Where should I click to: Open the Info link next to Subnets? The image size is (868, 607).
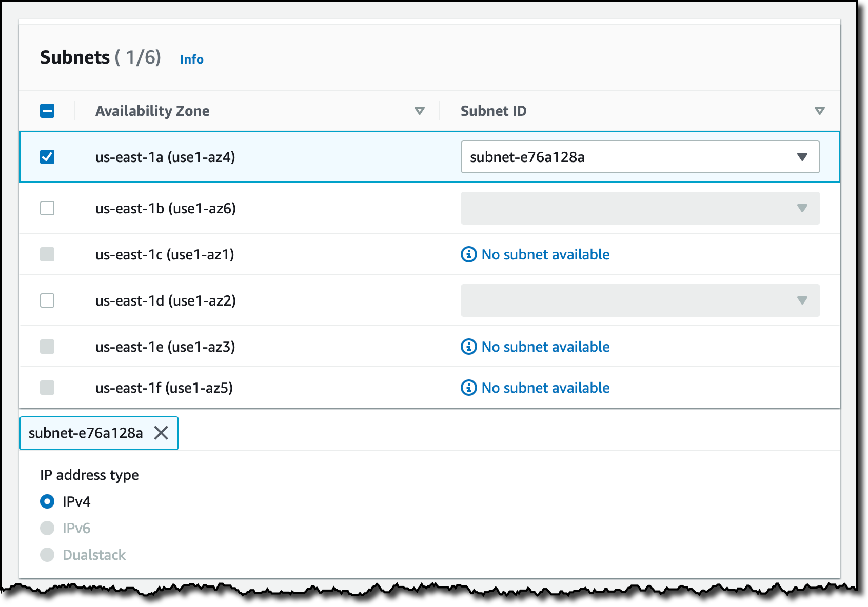point(192,59)
